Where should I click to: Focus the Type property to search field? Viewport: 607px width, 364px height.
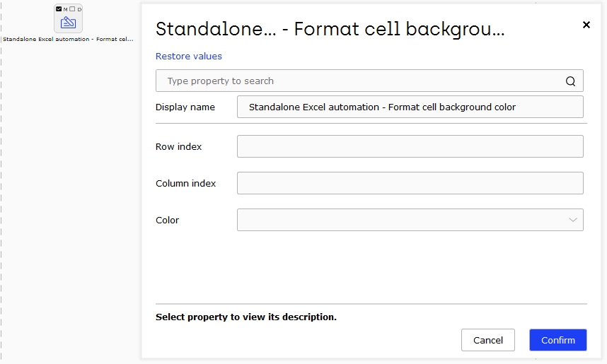pos(369,81)
